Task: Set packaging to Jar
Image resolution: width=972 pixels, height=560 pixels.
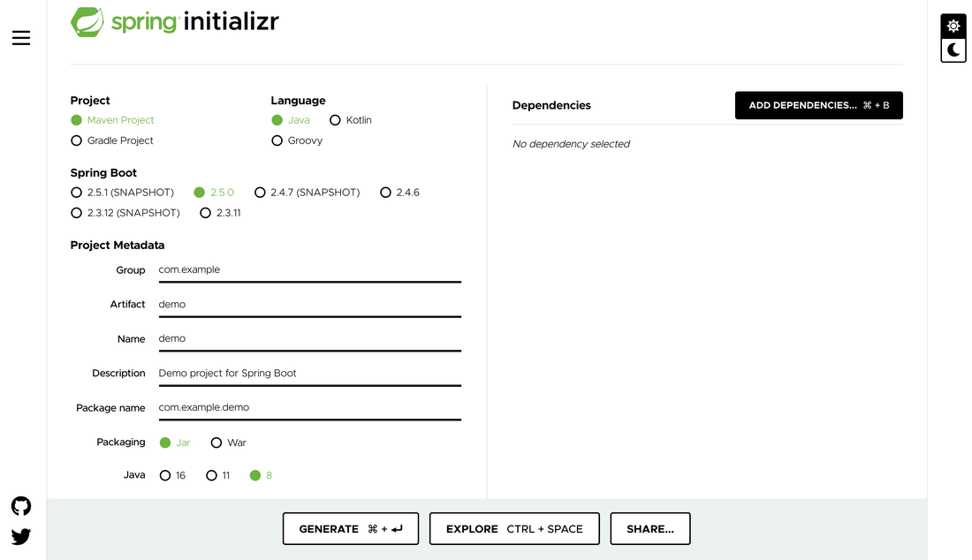Action: tap(175, 443)
